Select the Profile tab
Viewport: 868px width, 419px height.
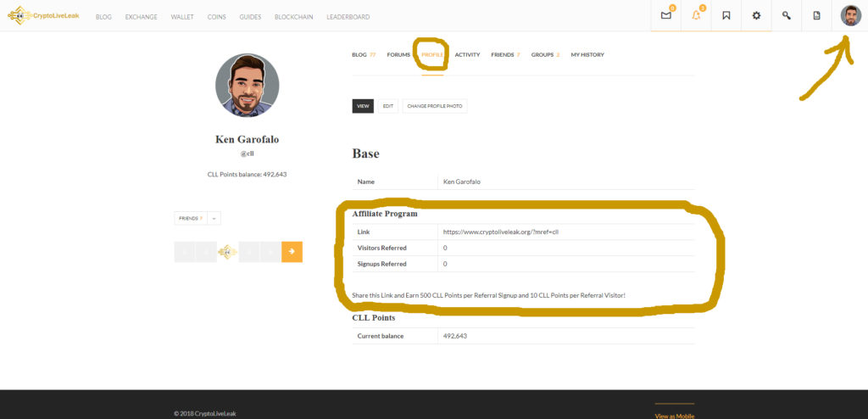click(432, 55)
